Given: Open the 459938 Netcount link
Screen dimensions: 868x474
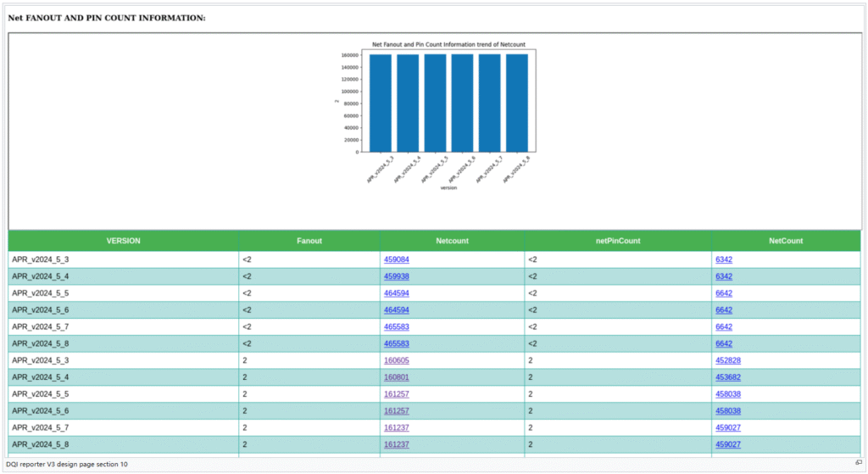Looking at the screenshot, I should tap(396, 276).
